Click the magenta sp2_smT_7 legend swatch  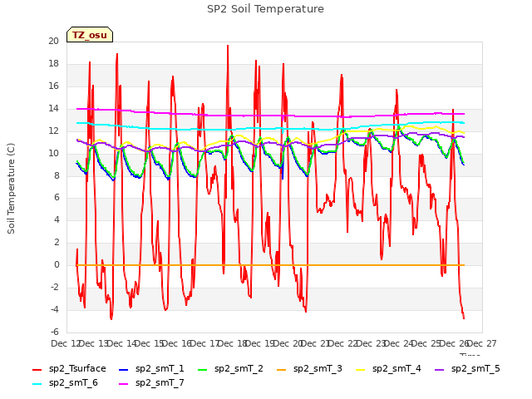coord(124,384)
